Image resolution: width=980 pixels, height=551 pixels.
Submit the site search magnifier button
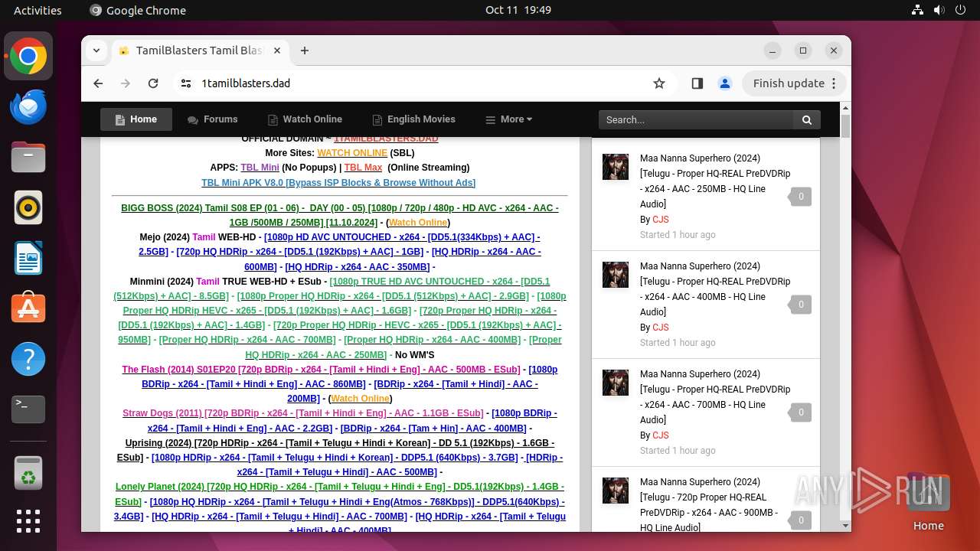807,119
